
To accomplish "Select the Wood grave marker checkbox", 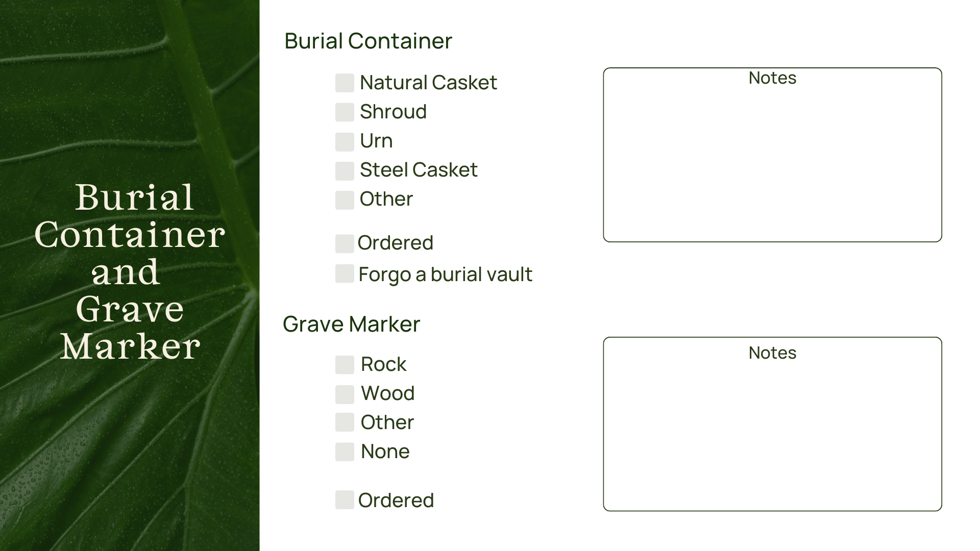I will (345, 394).
